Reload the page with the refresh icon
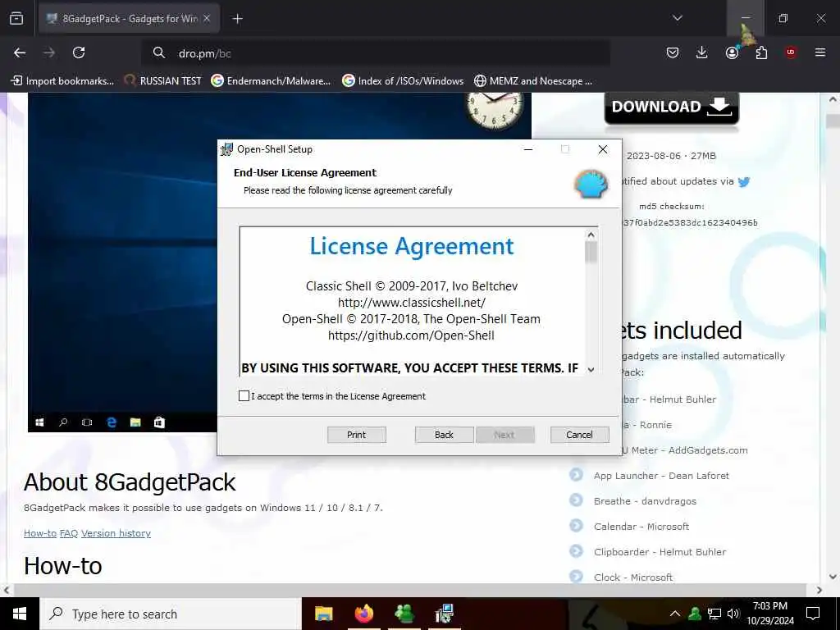840x630 pixels. (79, 52)
